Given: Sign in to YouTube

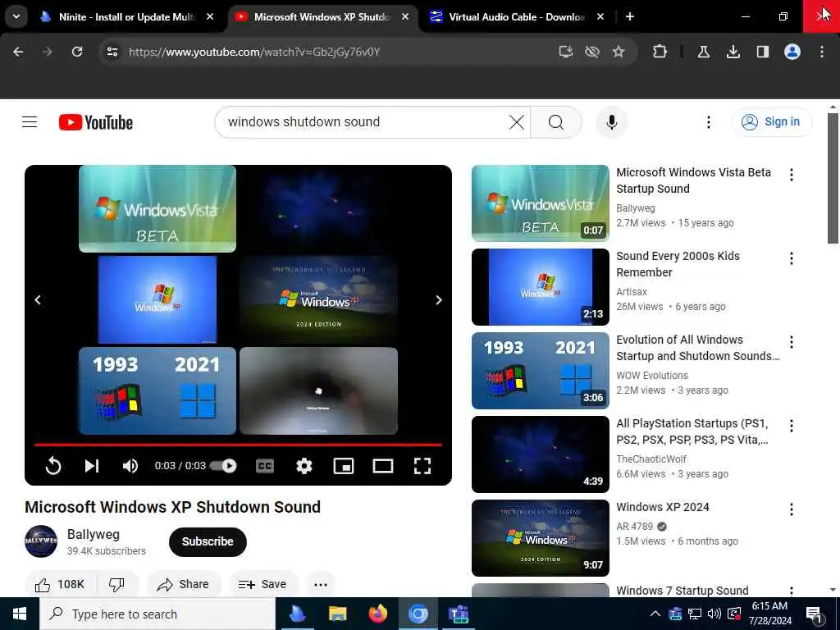Looking at the screenshot, I should point(771,122).
